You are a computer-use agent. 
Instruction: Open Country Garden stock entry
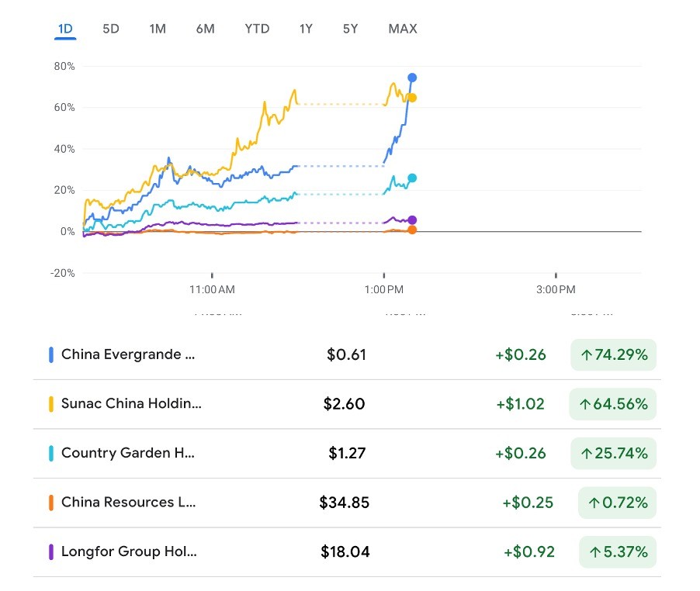point(128,453)
